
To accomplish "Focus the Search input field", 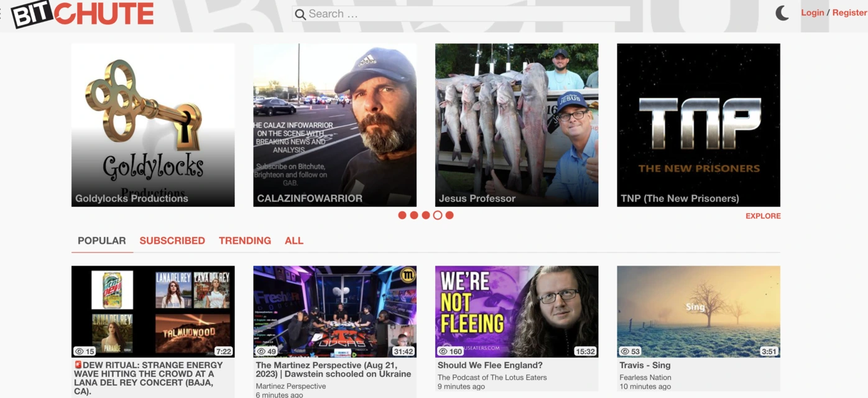I will [x=461, y=14].
